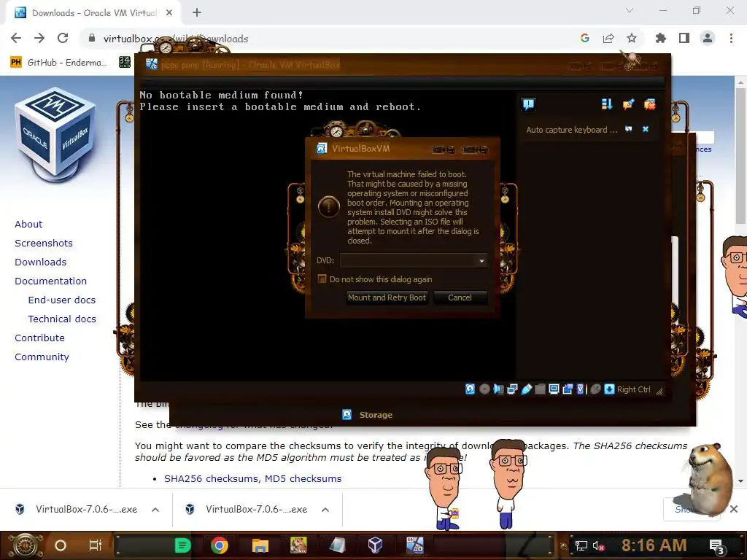This screenshot has width=747, height=560.
Task: Open help for Auto capture keyboard notification
Action: (x=629, y=129)
